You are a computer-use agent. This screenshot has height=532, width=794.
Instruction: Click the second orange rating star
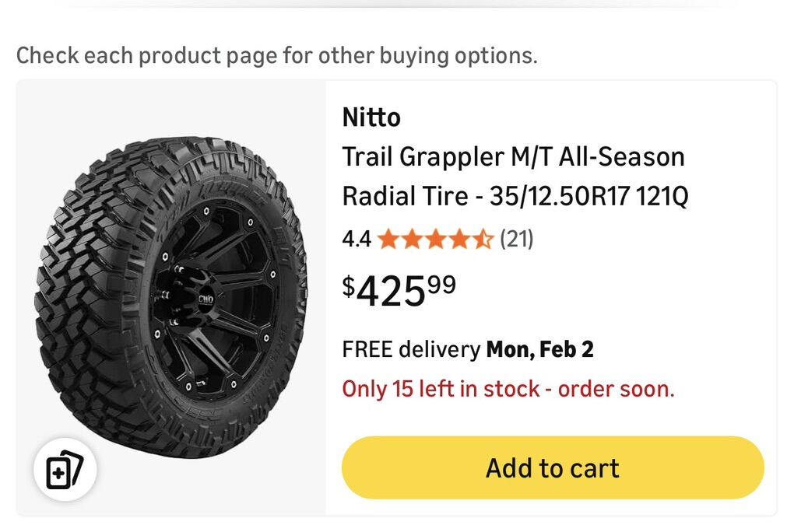coord(412,240)
